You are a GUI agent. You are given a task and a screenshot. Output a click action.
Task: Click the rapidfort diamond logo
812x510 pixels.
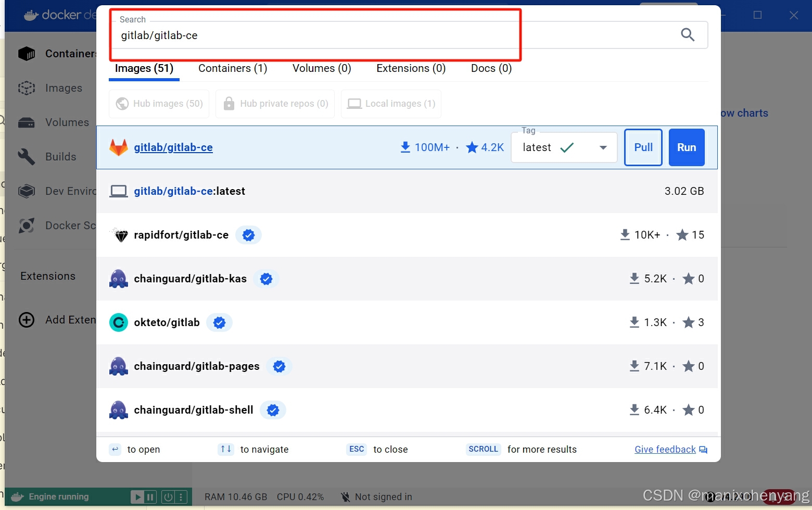(x=120, y=235)
